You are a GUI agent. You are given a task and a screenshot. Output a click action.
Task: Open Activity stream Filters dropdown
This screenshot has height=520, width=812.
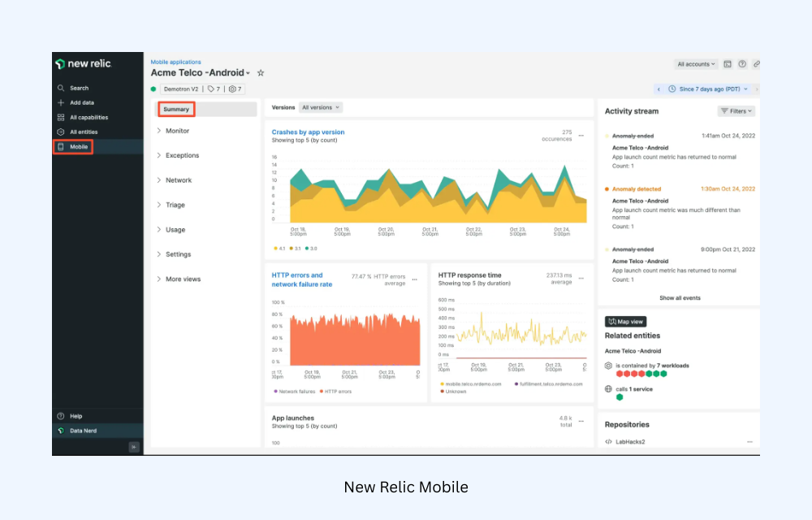point(736,111)
